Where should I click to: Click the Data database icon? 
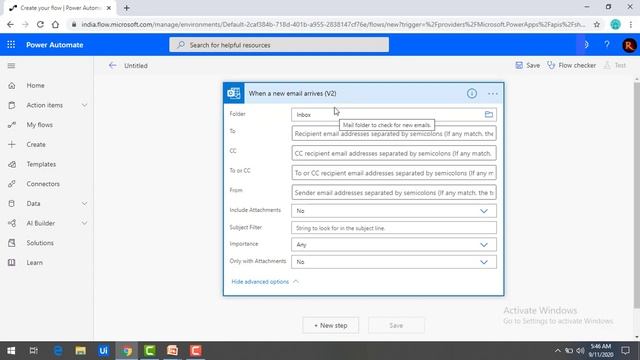[x=12, y=203]
